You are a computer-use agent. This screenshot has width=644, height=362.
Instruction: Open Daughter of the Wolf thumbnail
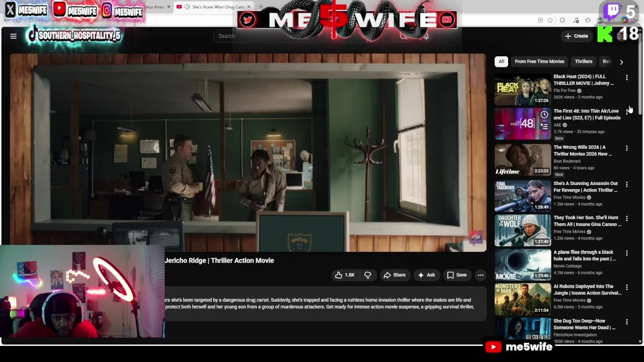click(x=523, y=231)
